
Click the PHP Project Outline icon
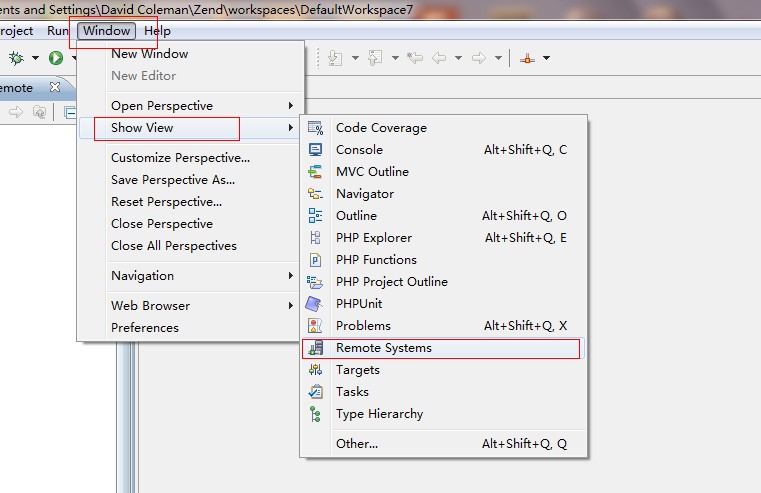[315, 281]
